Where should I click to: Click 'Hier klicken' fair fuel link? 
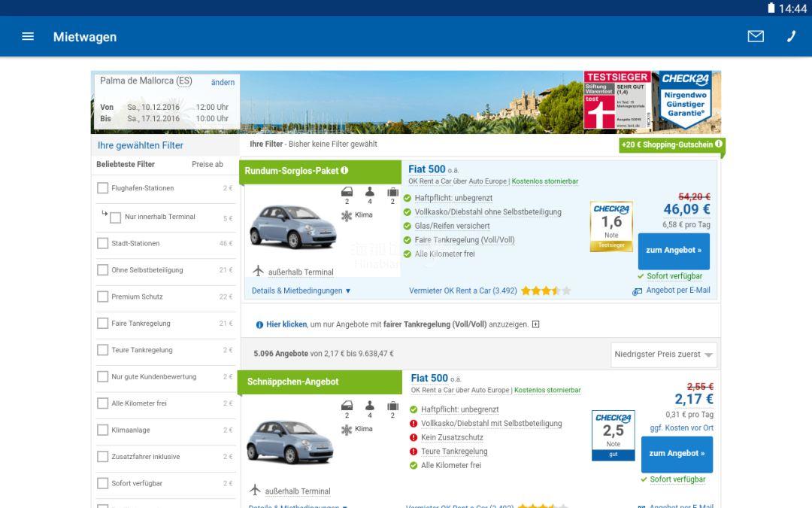point(286,324)
